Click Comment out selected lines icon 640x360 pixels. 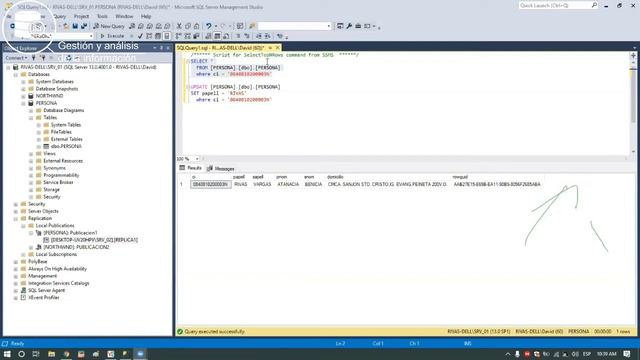click(238, 36)
